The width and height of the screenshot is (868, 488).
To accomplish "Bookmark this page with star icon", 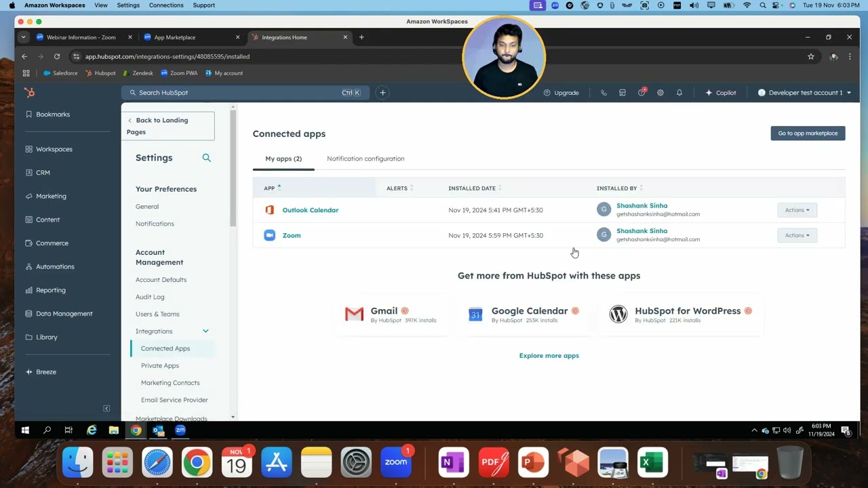I will point(811,57).
